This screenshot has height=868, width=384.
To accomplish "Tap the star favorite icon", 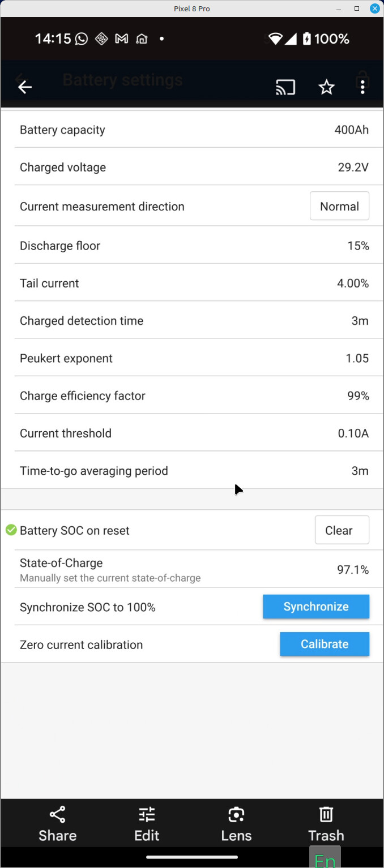I will pyautogui.click(x=326, y=87).
